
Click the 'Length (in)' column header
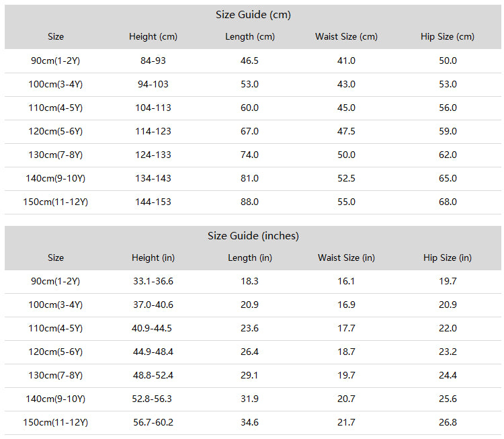pyautogui.click(x=250, y=257)
